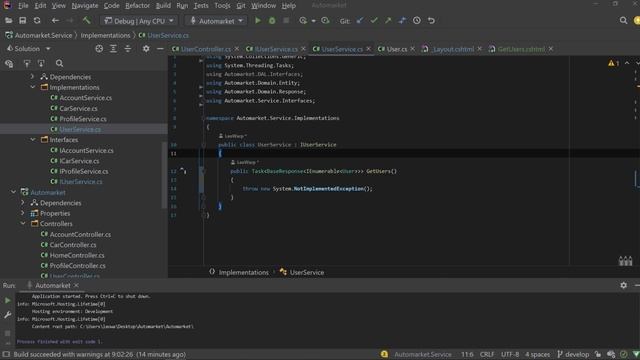Open the Debug | Any CPU configuration dropdown
Image resolution: width=640 pixels, height=360 pixels.
coord(139,21)
